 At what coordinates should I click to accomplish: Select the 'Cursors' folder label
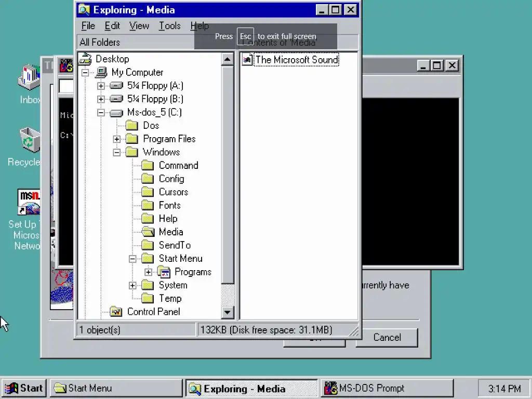[x=174, y=192]
